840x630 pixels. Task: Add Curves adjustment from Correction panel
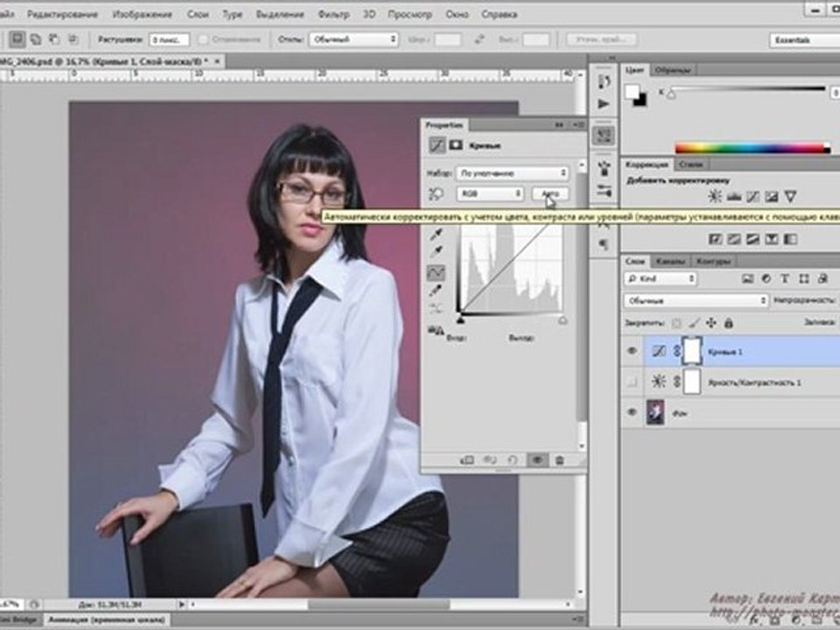click(752, 197)
